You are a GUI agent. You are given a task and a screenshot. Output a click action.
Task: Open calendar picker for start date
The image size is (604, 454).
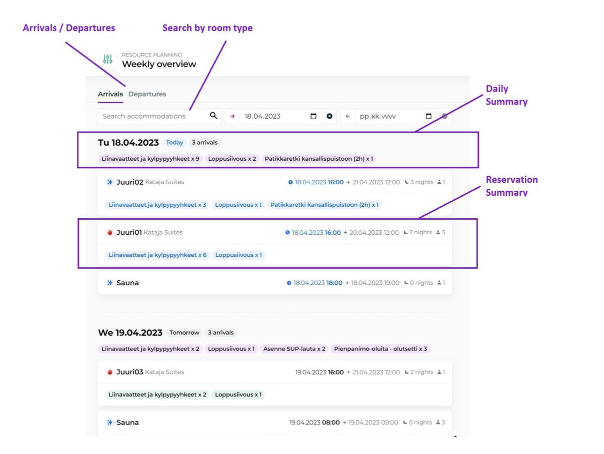[x=314, y=116]
